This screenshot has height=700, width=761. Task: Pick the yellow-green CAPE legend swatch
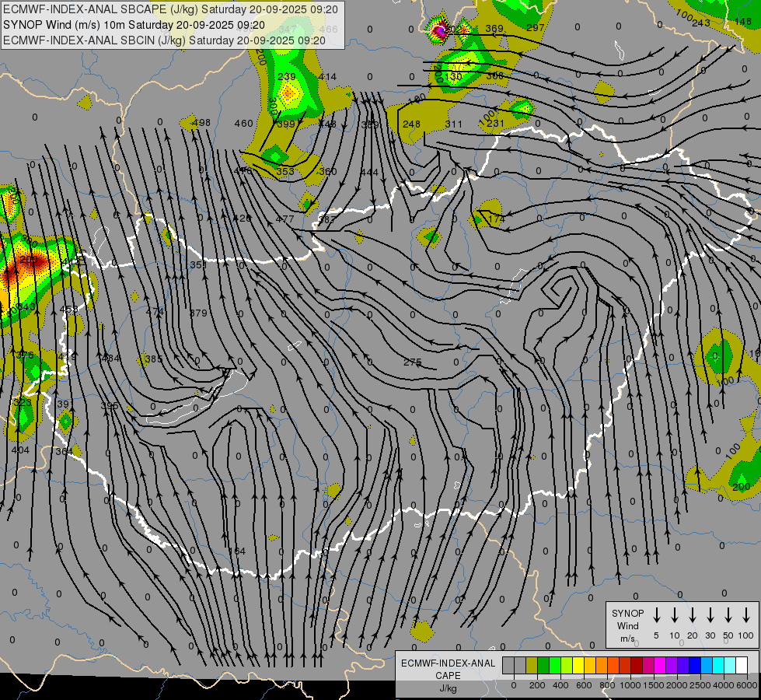pyautogui.click(x=567, y=666)
